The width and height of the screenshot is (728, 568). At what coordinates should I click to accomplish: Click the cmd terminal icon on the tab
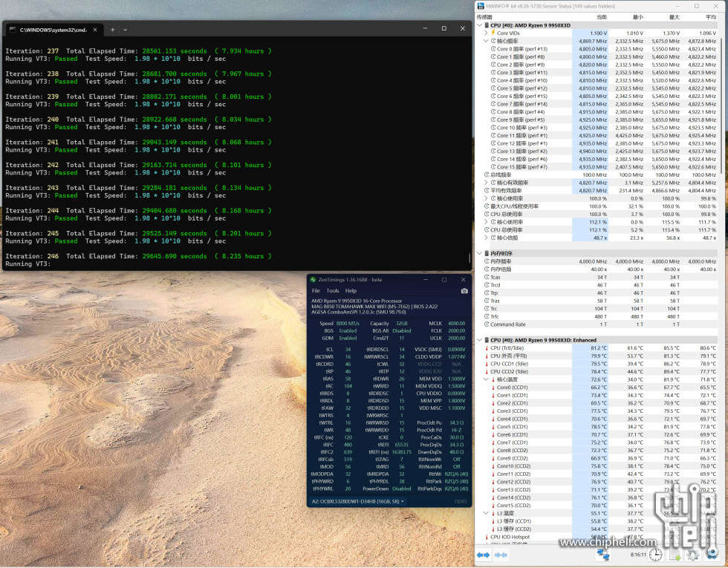pos(13,30)
